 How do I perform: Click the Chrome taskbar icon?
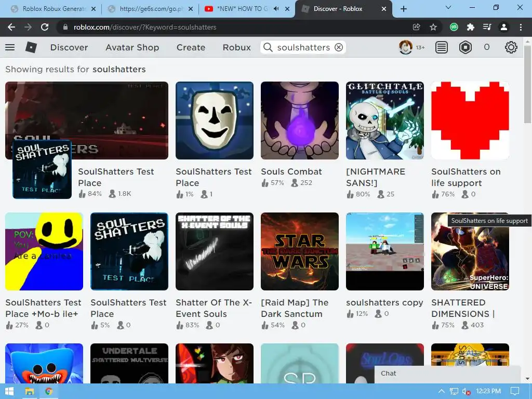coord(49,391)
